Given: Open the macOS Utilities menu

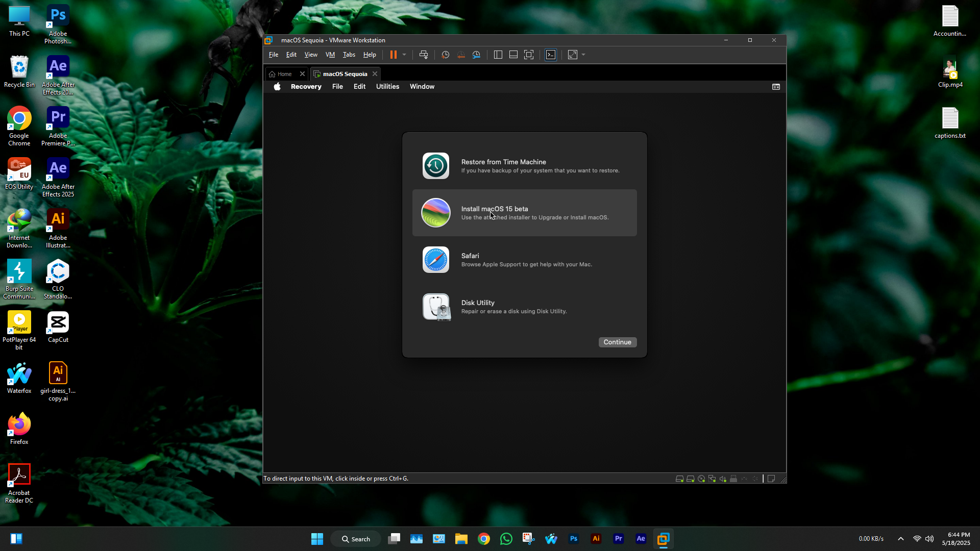Looking at the screenshot, I should pos(387,87).
